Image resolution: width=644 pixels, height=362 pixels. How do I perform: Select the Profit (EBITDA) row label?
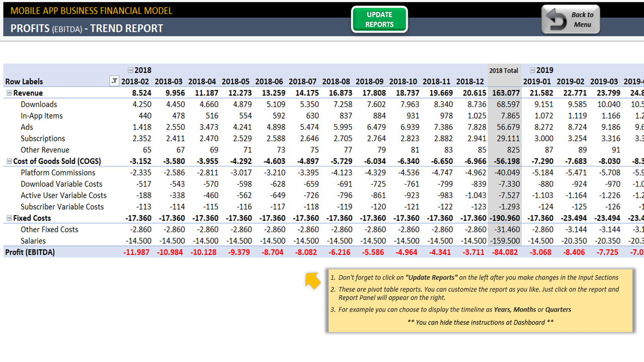pos(30,252)
